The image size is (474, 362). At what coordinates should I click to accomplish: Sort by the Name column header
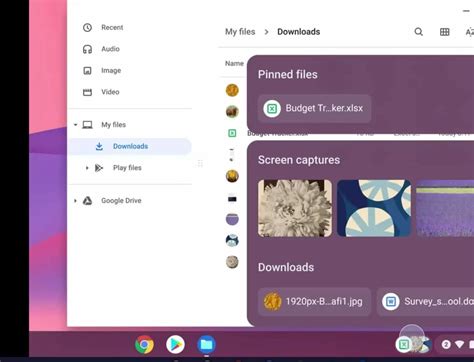pos(234,63)
